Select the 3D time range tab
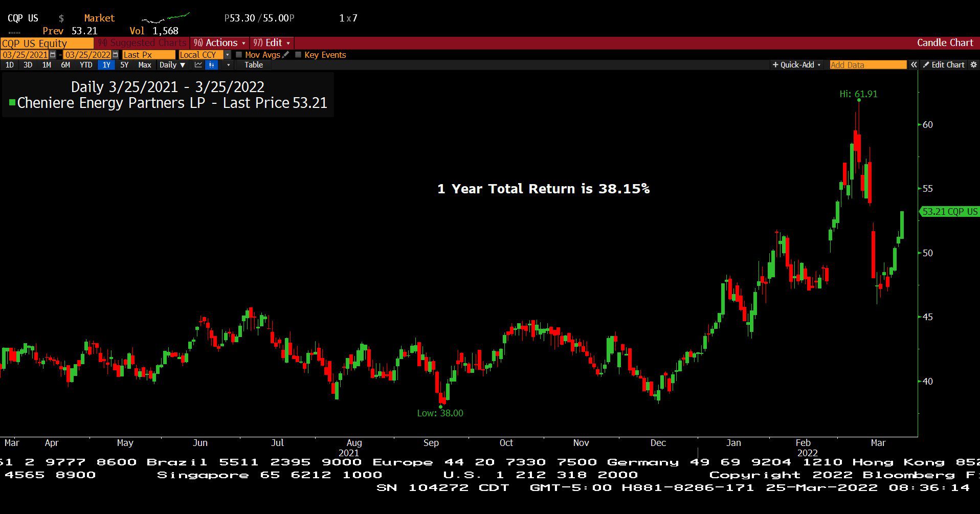 click(x=28, y=65)
